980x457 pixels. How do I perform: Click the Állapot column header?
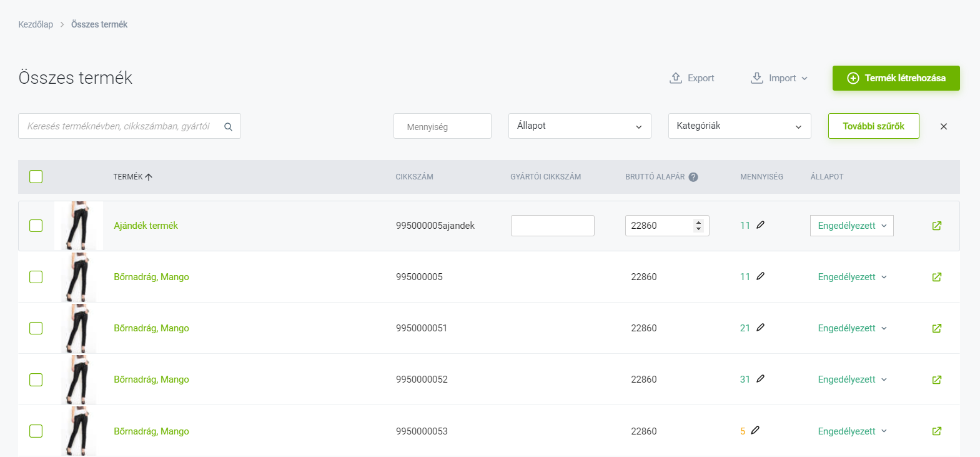pos(827,177)
